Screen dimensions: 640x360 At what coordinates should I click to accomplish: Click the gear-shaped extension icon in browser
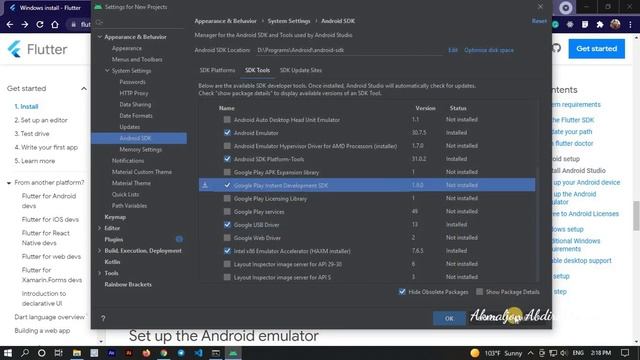pos(570,24)
